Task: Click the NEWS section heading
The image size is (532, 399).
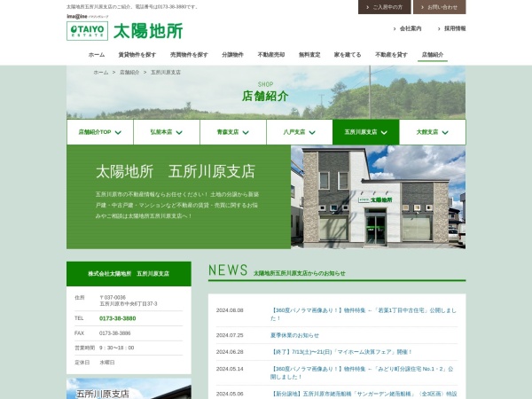Action: pos(228,270)
